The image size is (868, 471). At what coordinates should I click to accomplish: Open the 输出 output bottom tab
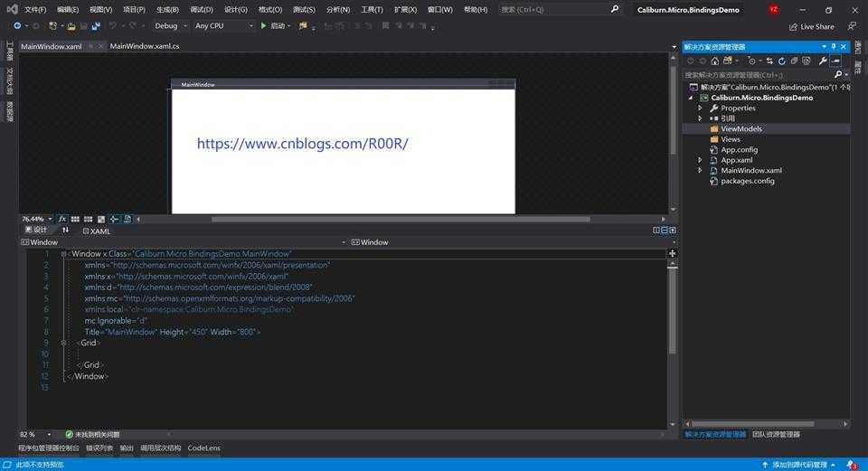(127, 447)
